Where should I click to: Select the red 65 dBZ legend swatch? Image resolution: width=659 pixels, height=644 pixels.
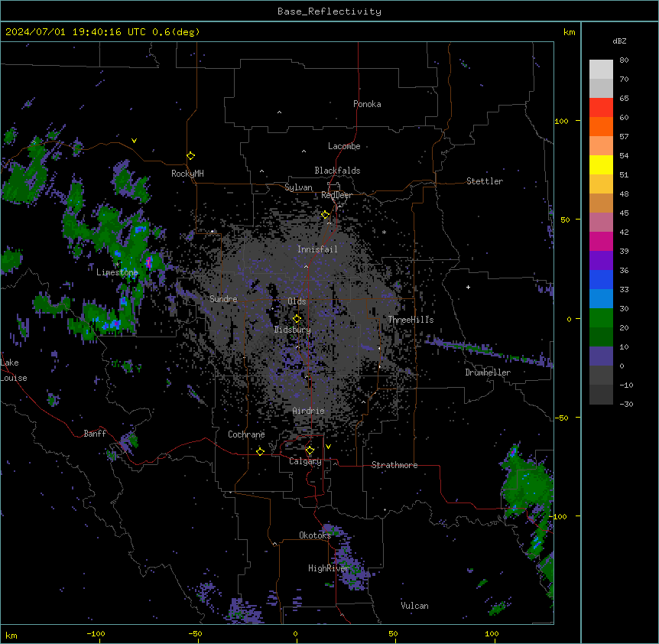(601, 107)
